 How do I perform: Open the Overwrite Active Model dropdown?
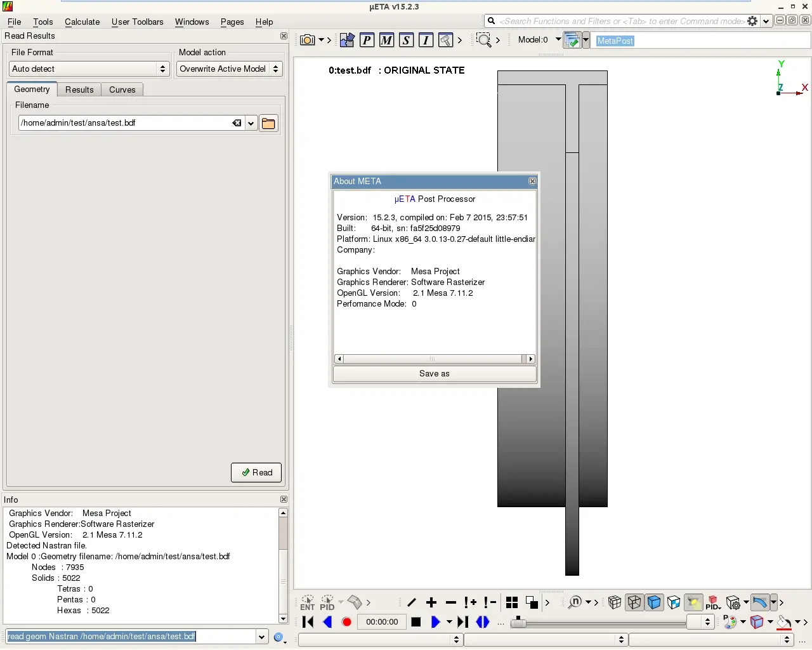point(230,69)
